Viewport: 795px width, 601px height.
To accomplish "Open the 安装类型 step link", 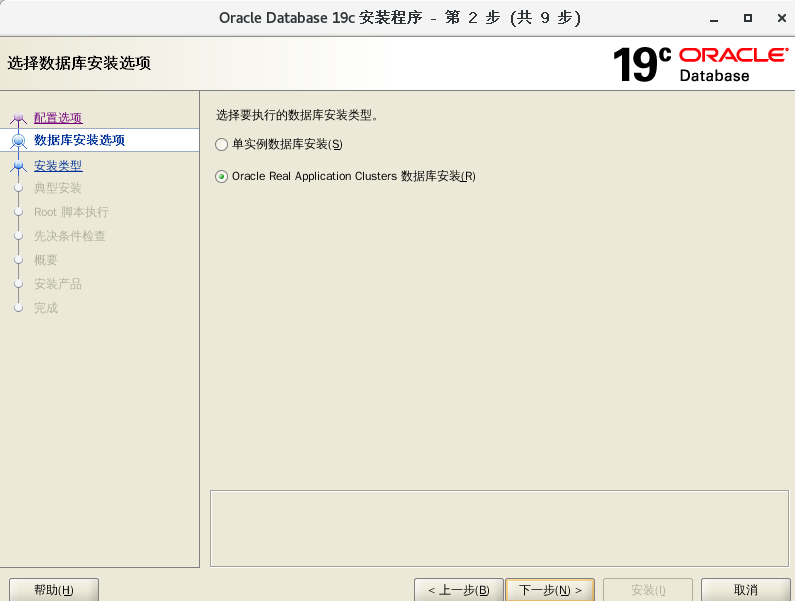I will [58, 166].
